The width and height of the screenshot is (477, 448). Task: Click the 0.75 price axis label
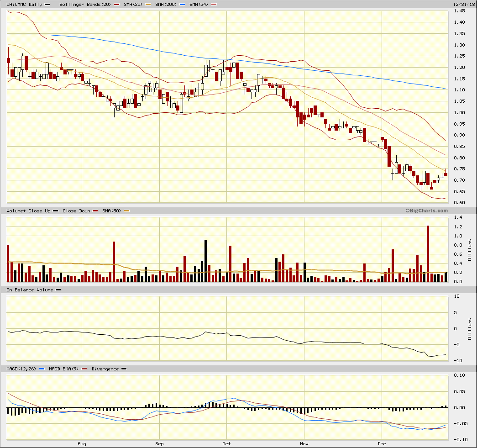(x=459, y=169)
